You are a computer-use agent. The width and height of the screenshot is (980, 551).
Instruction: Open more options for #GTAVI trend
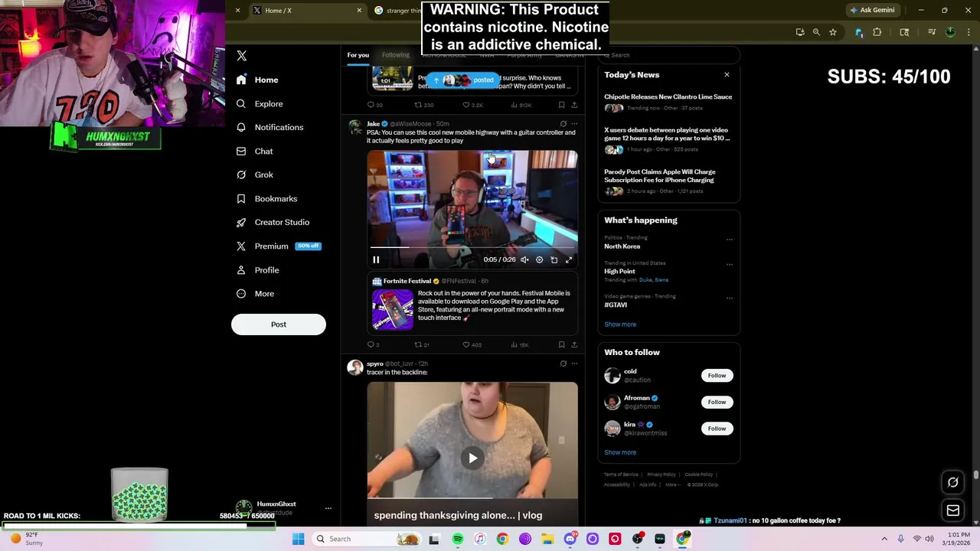pyautogui.click(x=729, y=298)
